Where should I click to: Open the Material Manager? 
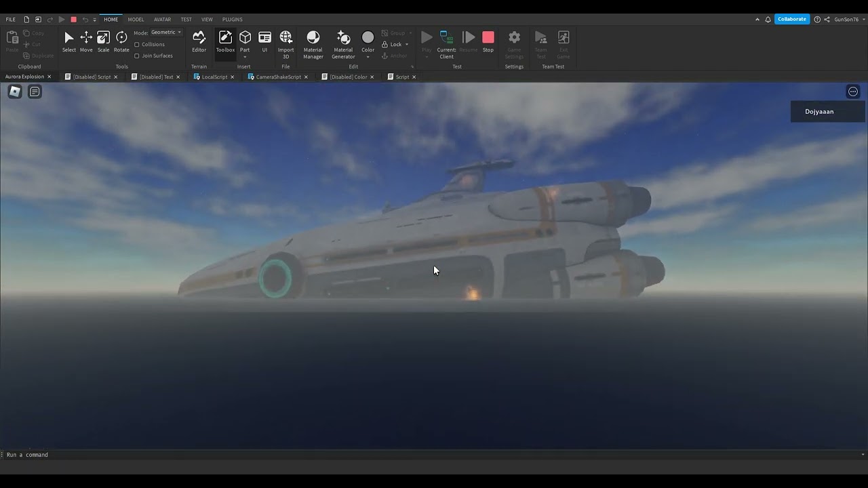point(313,44)
